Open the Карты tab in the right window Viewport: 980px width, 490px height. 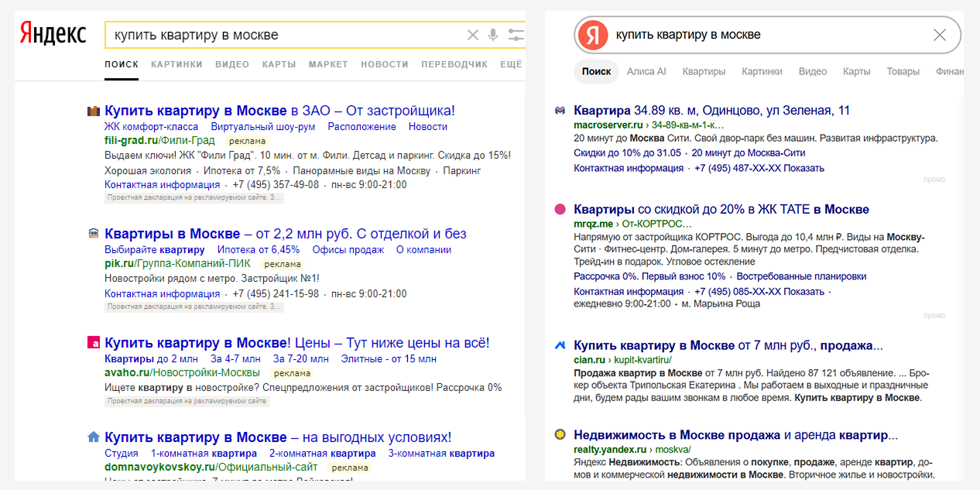(857, 71)
